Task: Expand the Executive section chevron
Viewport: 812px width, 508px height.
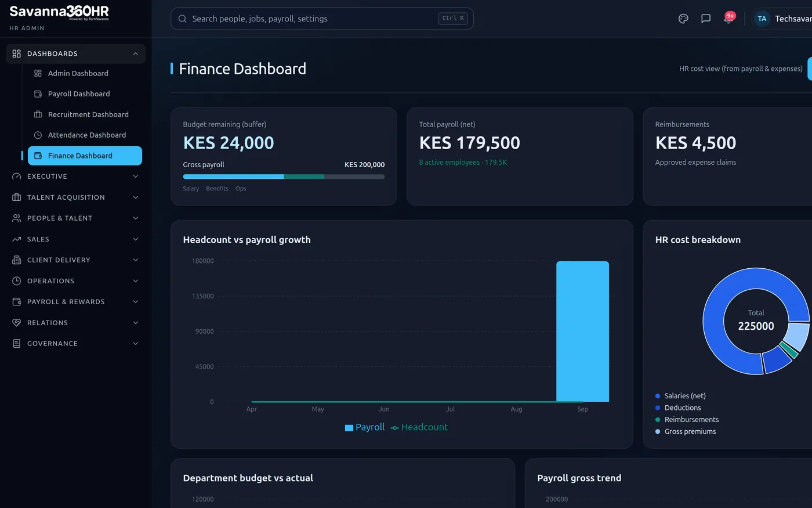Action: [x=135, y=176]
